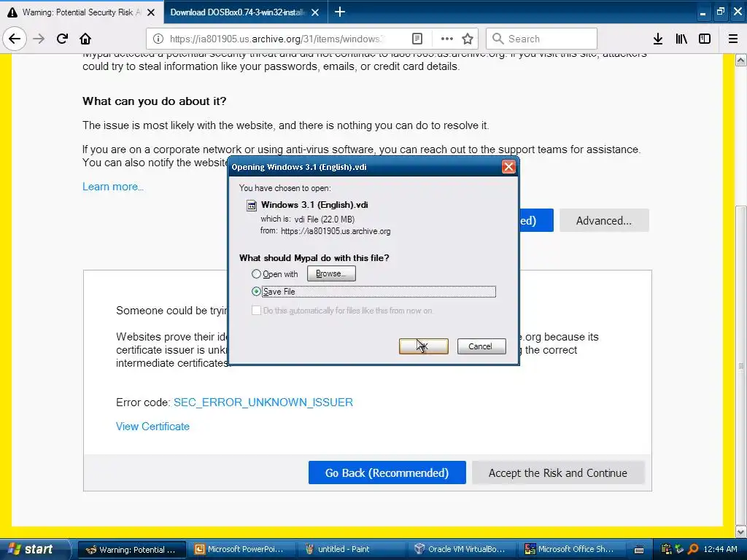This screenshot has width=747, height=560.
Task: Click Accept the Risk and Continue
Action: (x=558, y=472)
